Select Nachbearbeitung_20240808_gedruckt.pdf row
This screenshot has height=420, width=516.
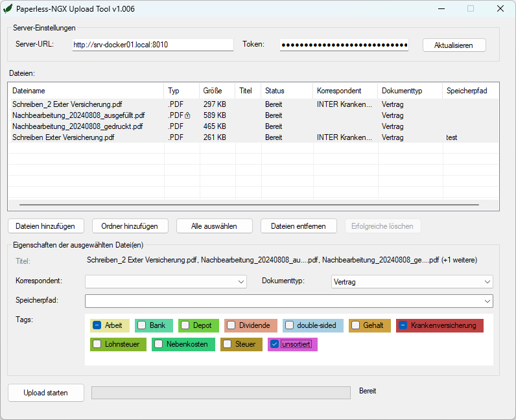253,126
